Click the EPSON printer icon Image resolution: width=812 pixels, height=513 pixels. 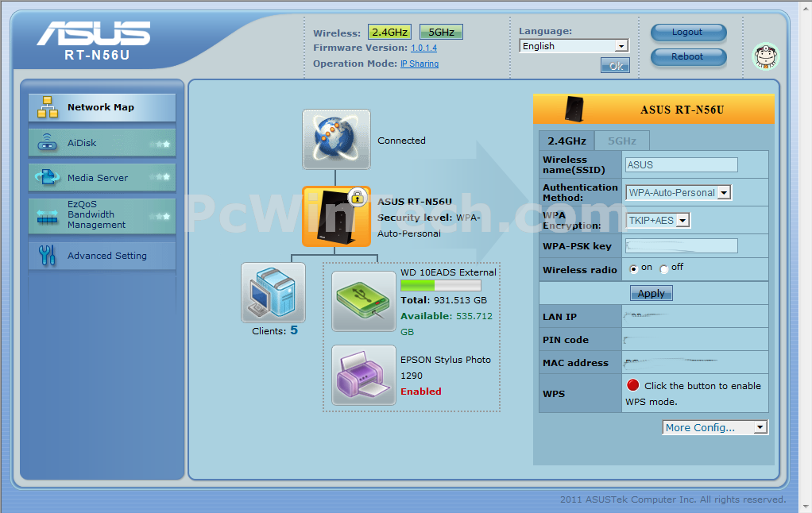coord(364,375)
